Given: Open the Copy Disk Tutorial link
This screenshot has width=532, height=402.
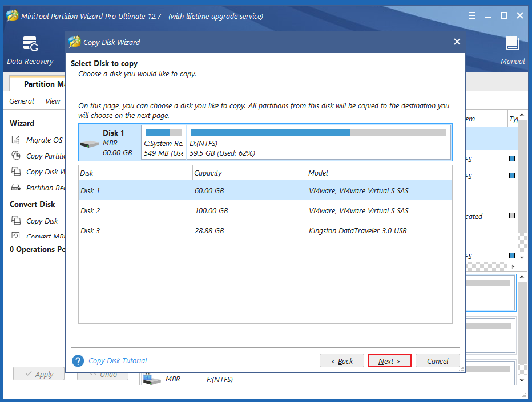Looking at the screenshot, I should [118, 360].
